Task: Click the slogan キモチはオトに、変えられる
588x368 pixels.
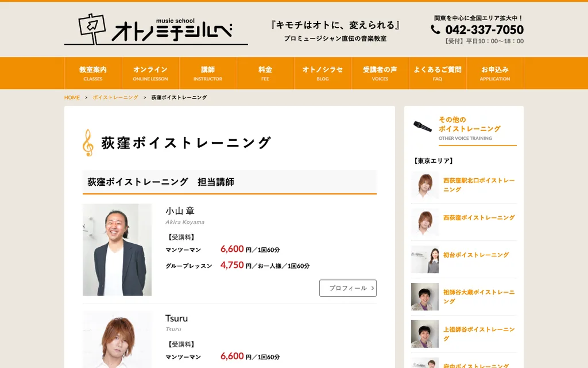Action: tap(335, 25)
